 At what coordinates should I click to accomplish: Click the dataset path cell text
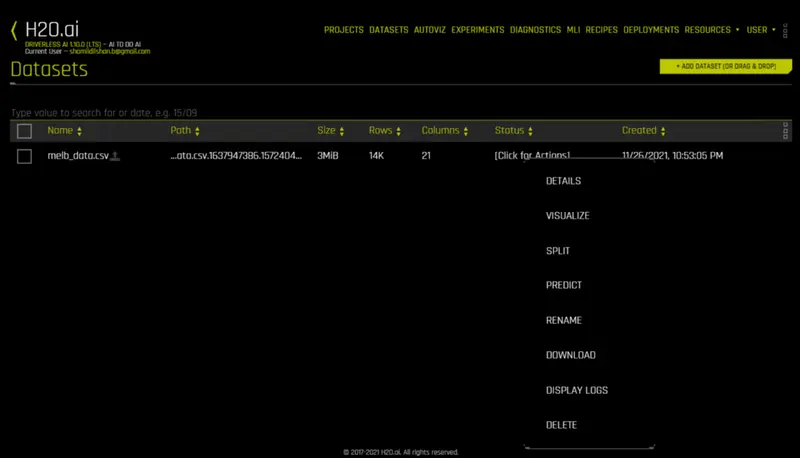coord(236,156)
